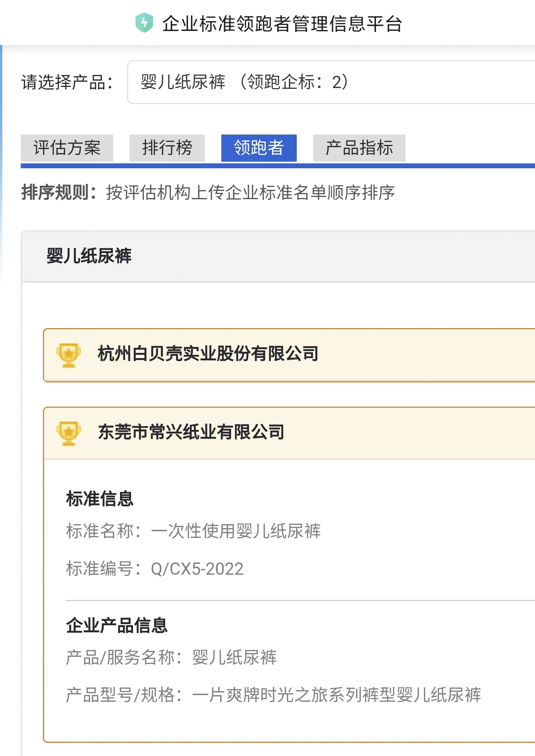535x756 pixels.
Task: Click the 企业标准领跑者管理信息平台 page title
Action: click(282, 24)
